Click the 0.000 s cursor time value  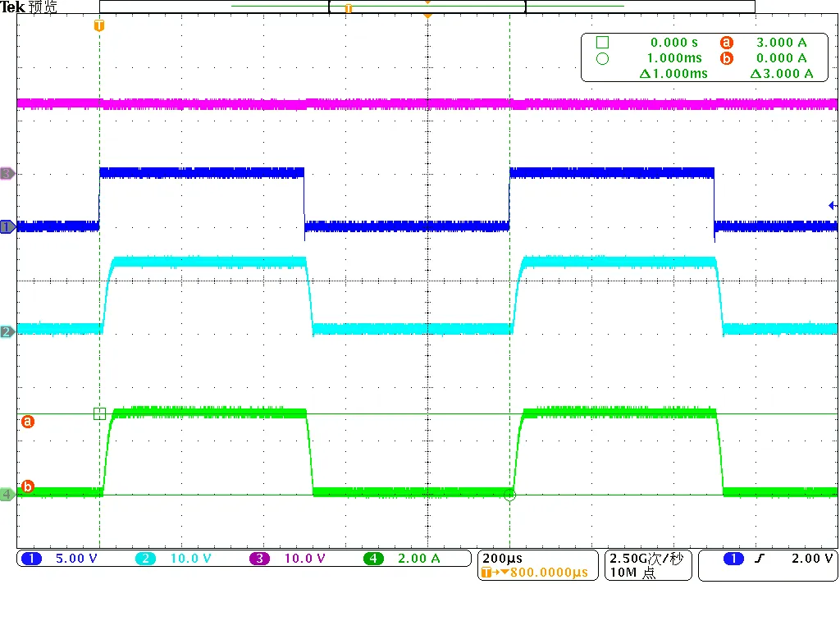(674, 43)
